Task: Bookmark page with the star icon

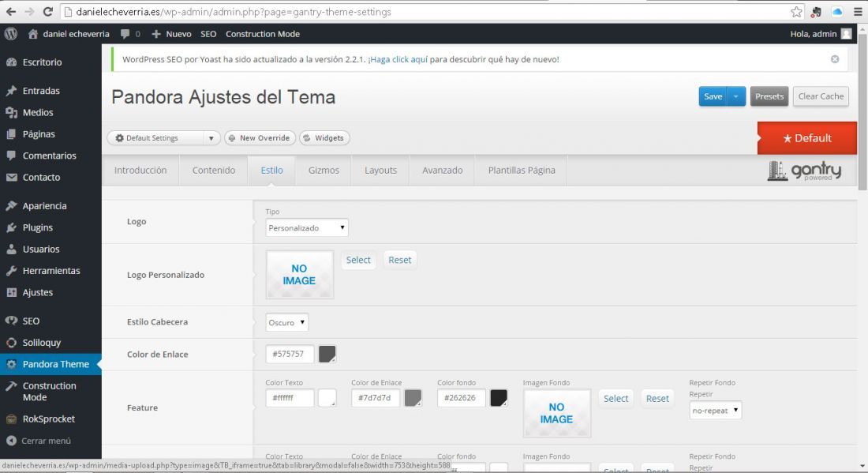Action: tap(796, 12)
